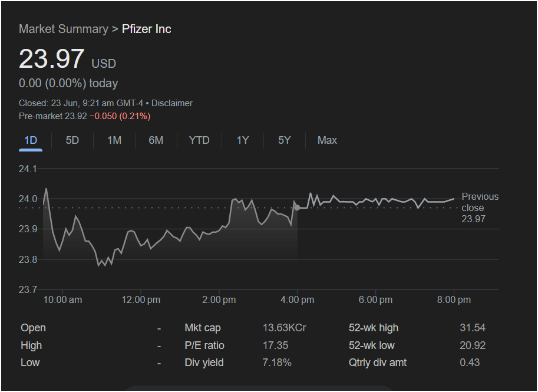Click the Open row label
538x392 pixels.
[x=33, y=328]
